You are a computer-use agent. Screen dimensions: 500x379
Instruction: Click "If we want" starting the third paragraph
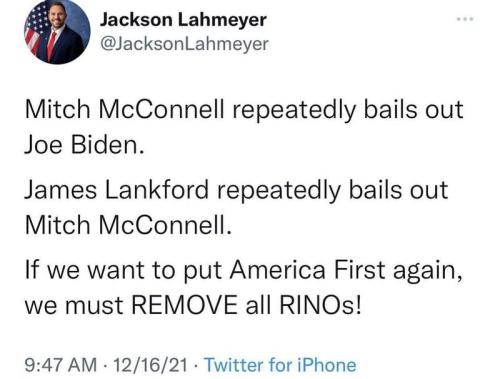click(85, 269)
